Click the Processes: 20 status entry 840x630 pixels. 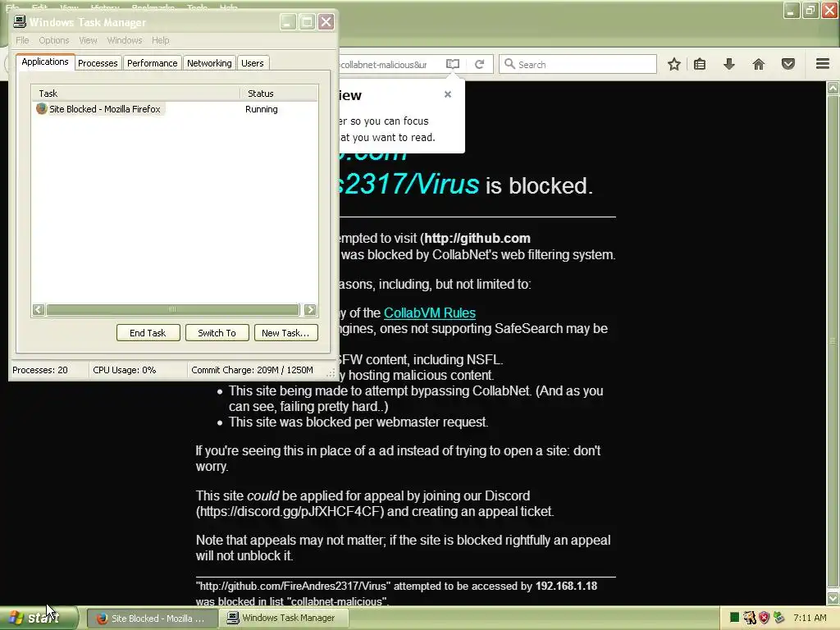40,370
